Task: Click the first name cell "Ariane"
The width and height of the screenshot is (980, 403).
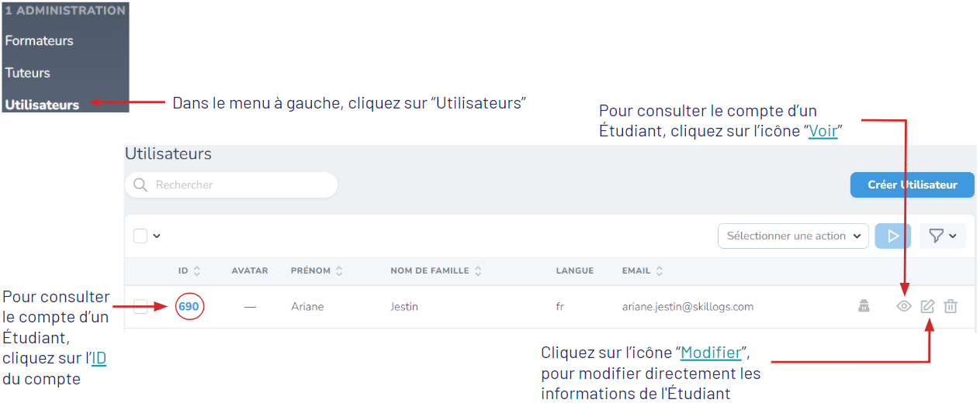Action: coord(307,306)
